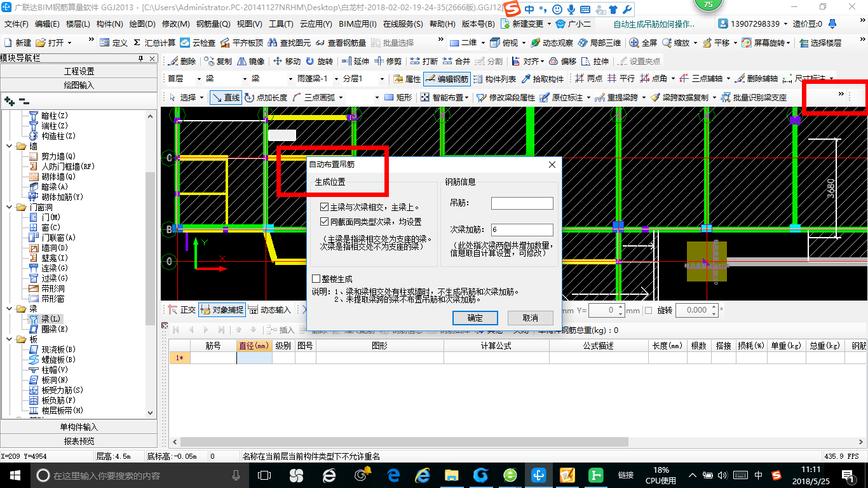Screen dimensions: 868x488
Task: Start 云检查 cloud check
Action: click(198, 43)
